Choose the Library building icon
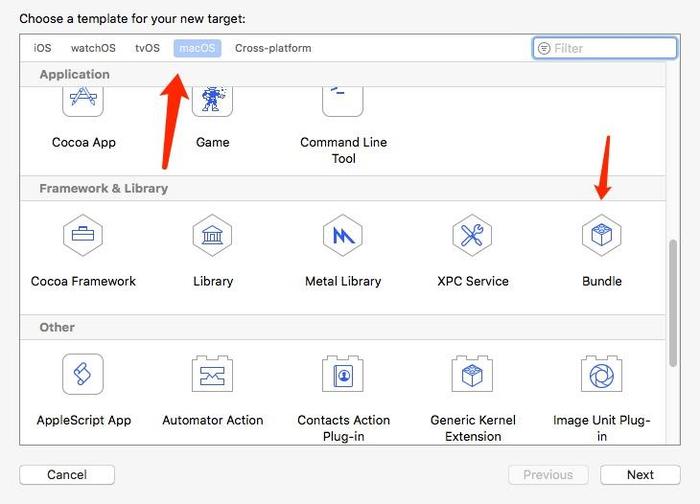Viewport: 700px width, 504px height. pos(212,235)
